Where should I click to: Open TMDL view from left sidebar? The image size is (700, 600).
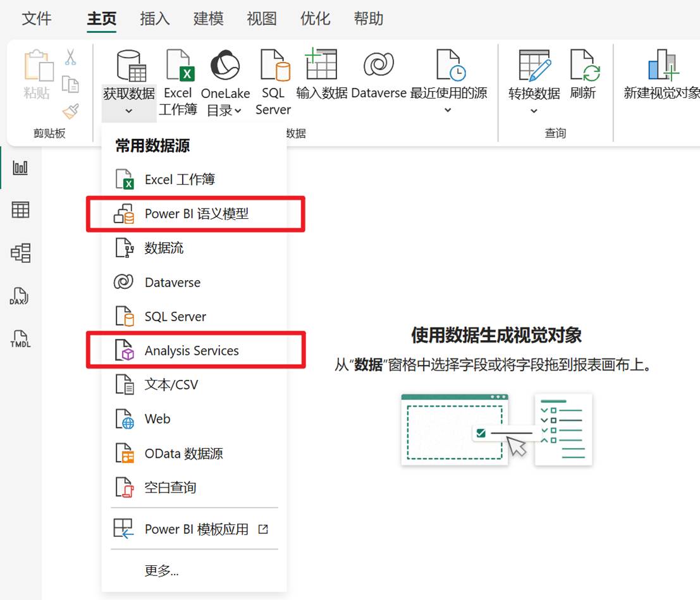pos(20,339)
